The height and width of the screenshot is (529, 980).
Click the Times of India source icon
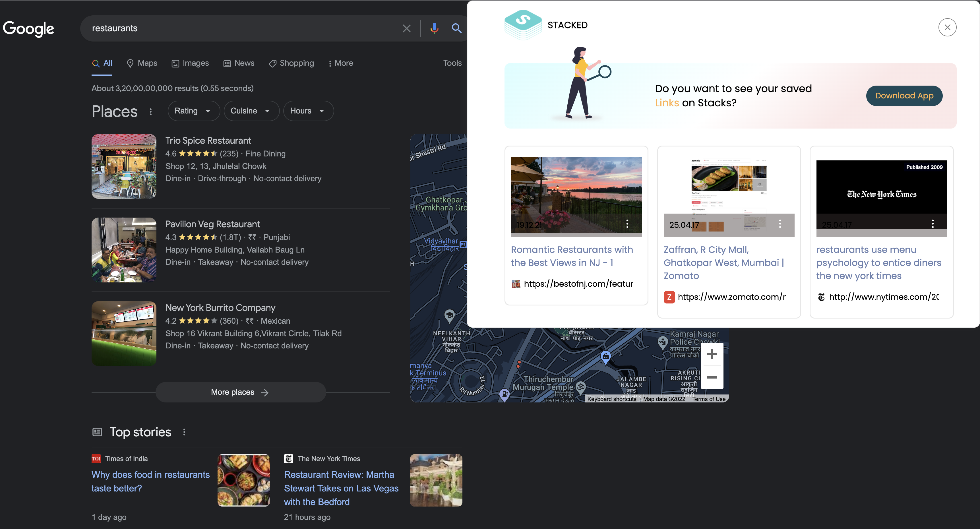tap(96, 458)
